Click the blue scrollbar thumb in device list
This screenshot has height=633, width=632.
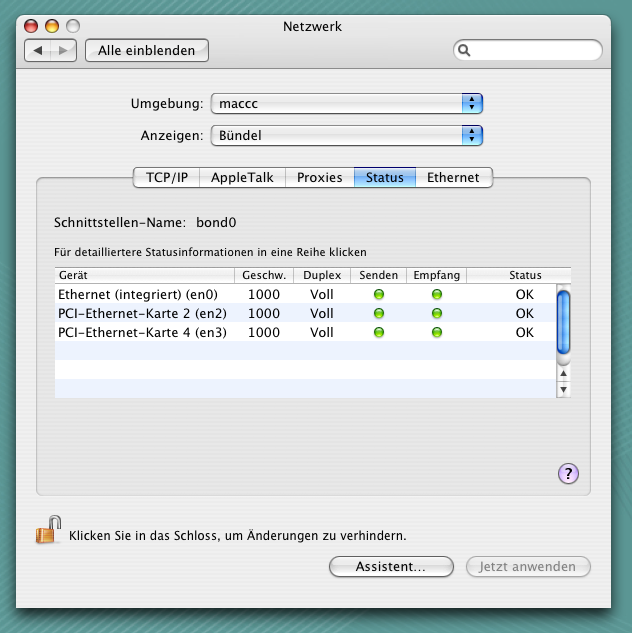pos(563,322)
